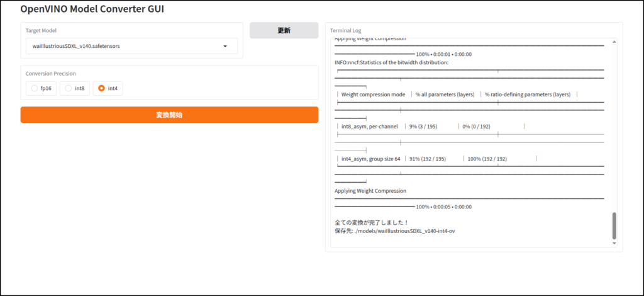Start conversion with the orange 変換開始 button
The width and height of the screenshot is (644, 296).
[x=169, y=115]
